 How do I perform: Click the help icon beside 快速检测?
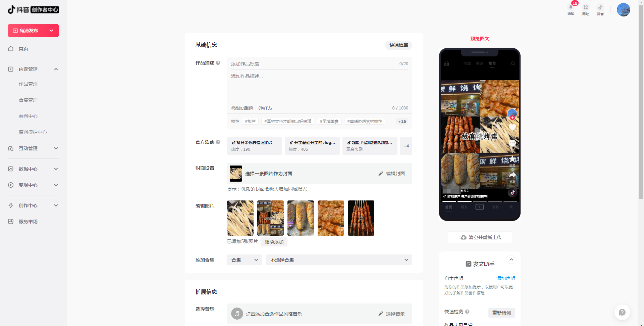tap(467, 312)
